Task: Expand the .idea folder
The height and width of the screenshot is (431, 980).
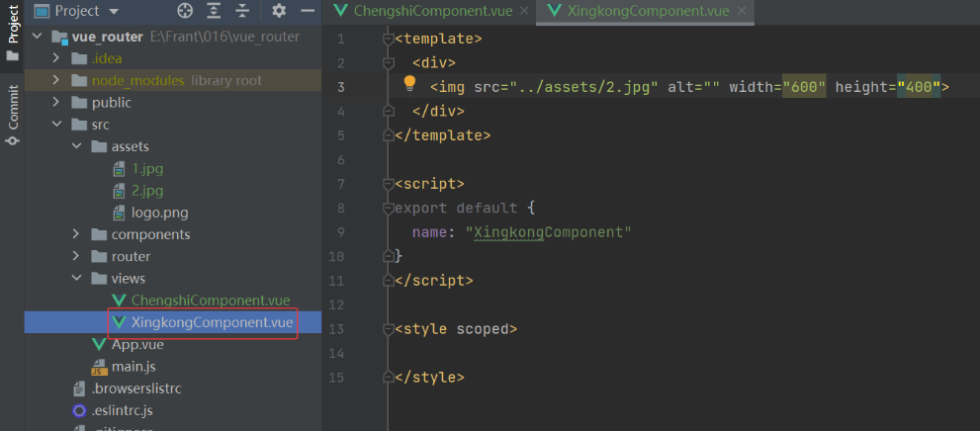Action: (x=55, y=58)
